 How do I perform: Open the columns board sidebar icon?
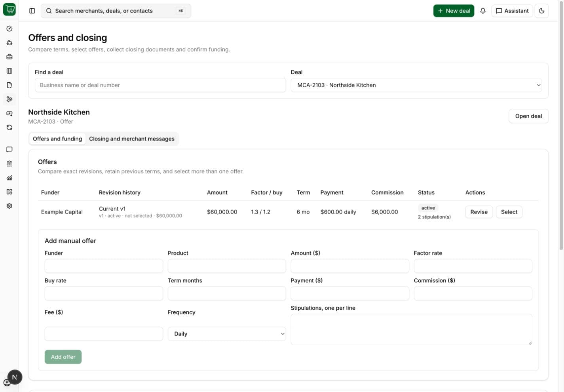(x=9, y=71)
